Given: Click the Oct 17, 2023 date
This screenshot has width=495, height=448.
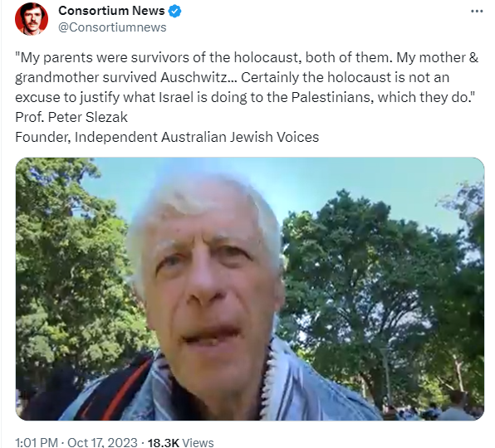Looking at the screenshot, I should coord(102,442).
